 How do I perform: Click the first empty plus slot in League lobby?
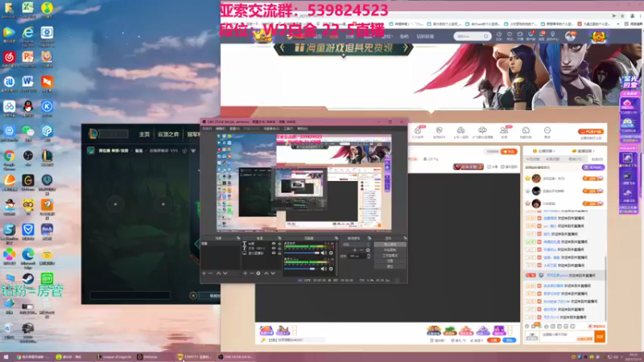tap(115, 204)
